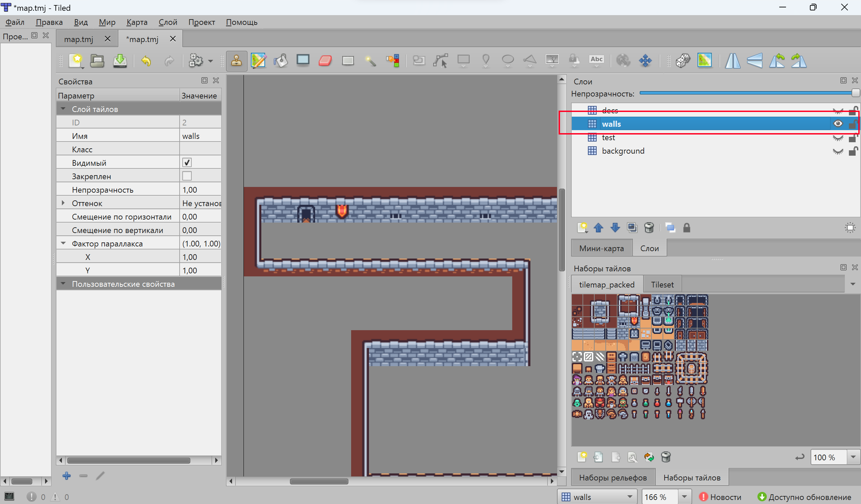Show the background layer with its eye icon
The image size is (861, 504).
pyautogui.click(x=837, y=151)
